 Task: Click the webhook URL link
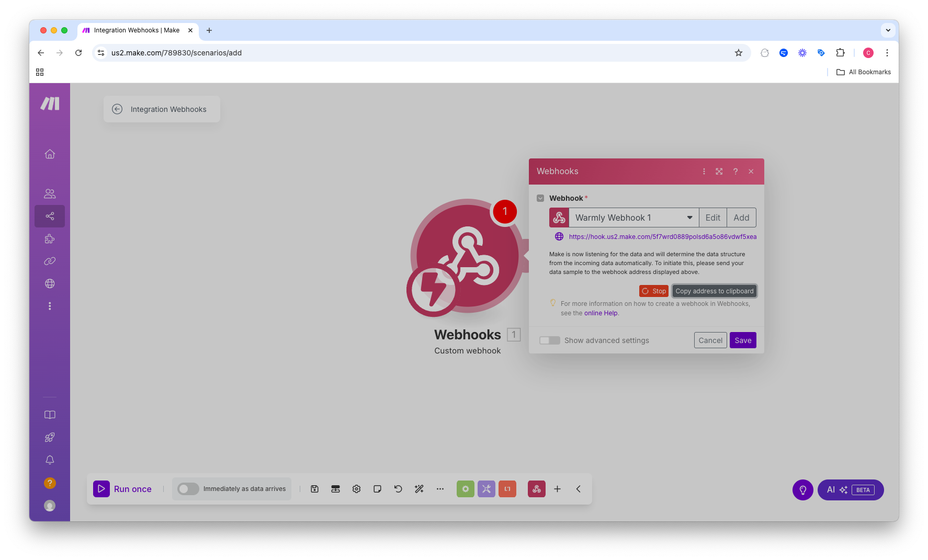point(662,237)
